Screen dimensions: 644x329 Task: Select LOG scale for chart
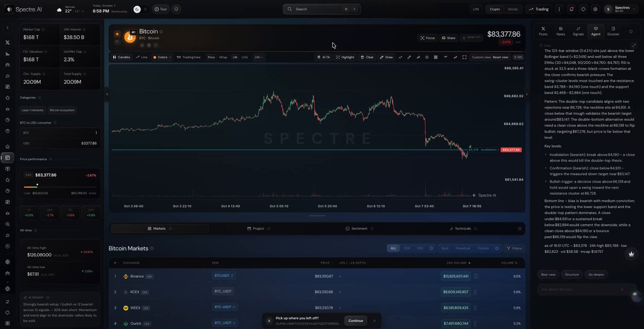click(x=245, y=57)
